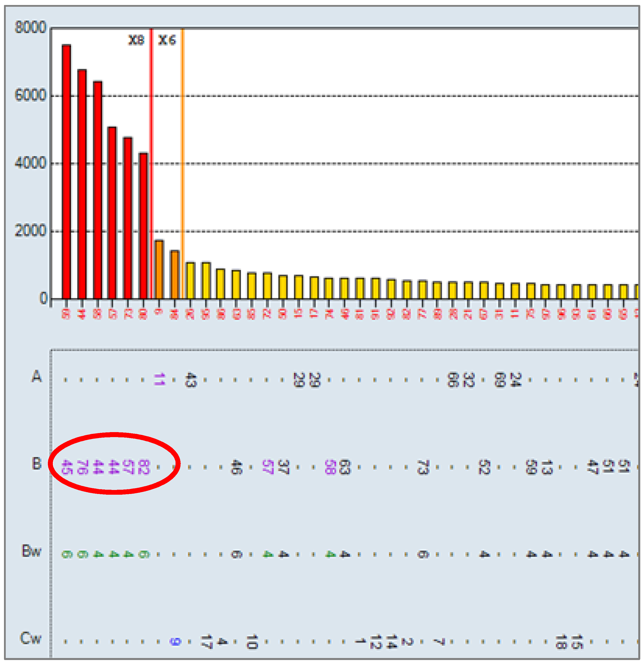
Task: Click antigen 10 in Cw row
Action: pos(252,642)
